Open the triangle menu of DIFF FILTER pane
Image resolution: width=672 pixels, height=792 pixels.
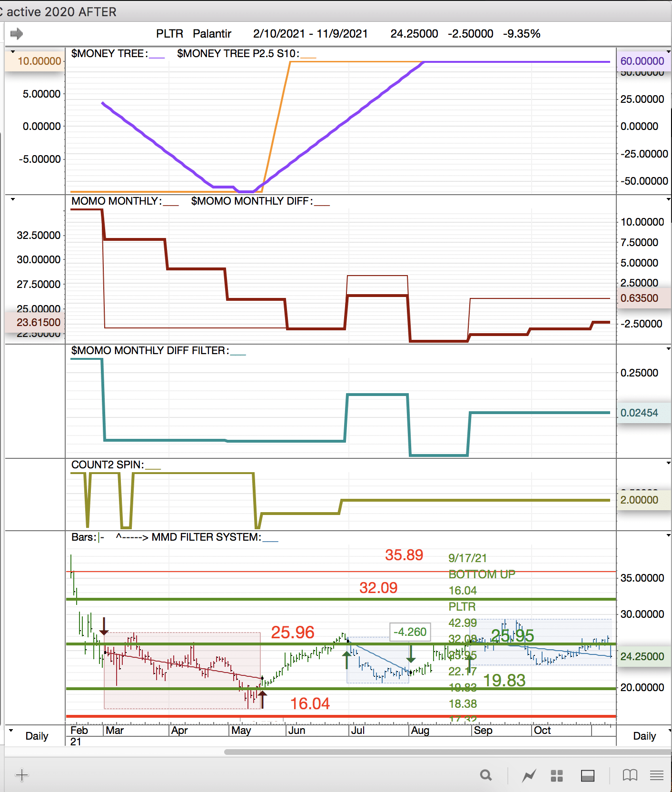pos(668,348)
